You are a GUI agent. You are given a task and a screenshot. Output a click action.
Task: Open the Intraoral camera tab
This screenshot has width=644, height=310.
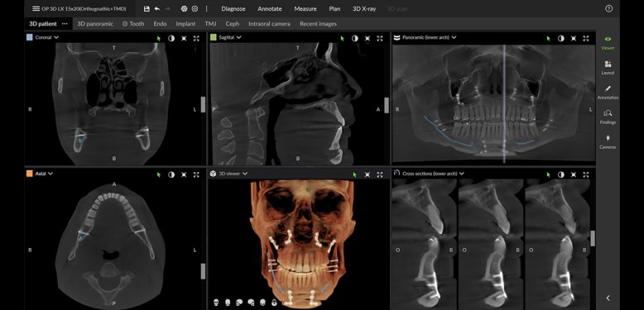click(269, 24)
